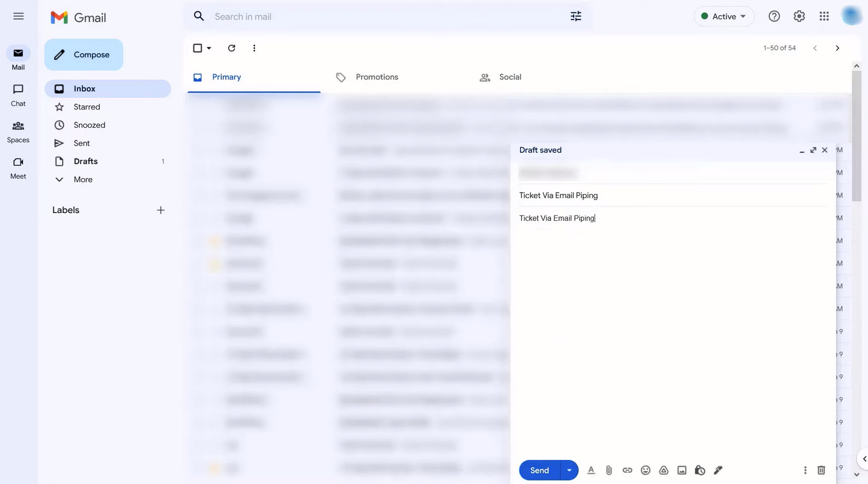Click the insert photo icon
Image resolution: width=868 pixels, height=484 pixels.
coord(682,470)
